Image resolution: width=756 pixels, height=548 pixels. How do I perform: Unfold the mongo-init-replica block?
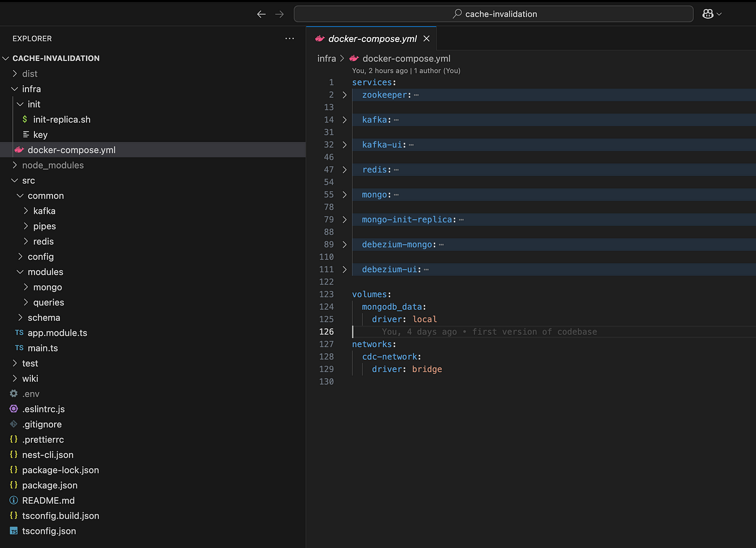[345, 220]
